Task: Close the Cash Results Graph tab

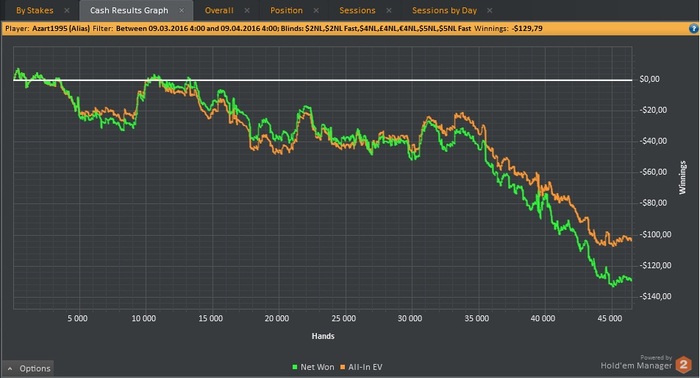Action: tap(181, 10)
